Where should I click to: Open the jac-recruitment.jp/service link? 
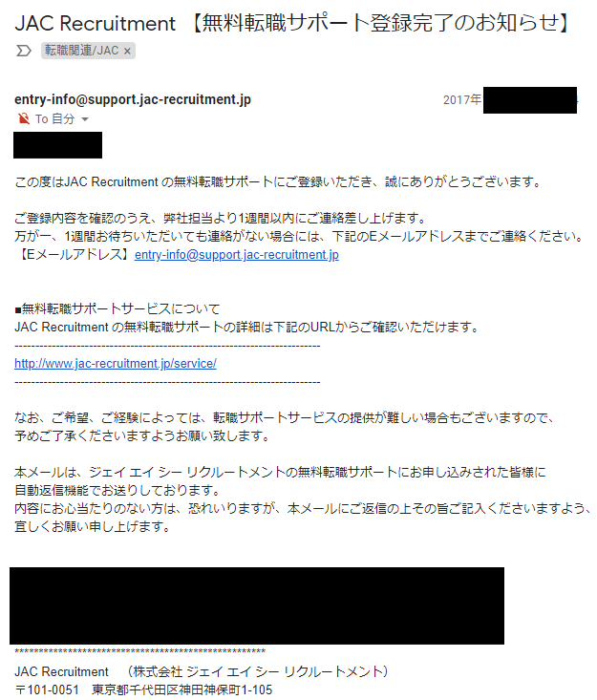[116, 364]
